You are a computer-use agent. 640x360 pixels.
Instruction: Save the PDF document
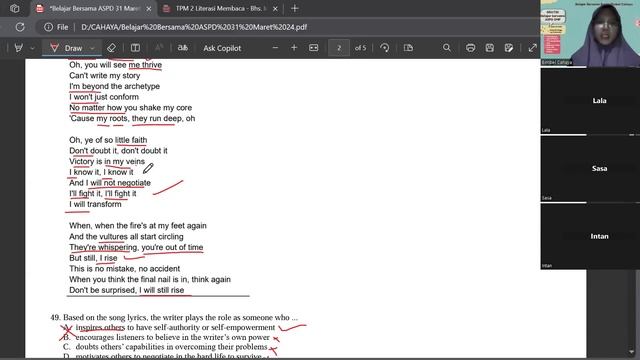click(x=490, y=48)
